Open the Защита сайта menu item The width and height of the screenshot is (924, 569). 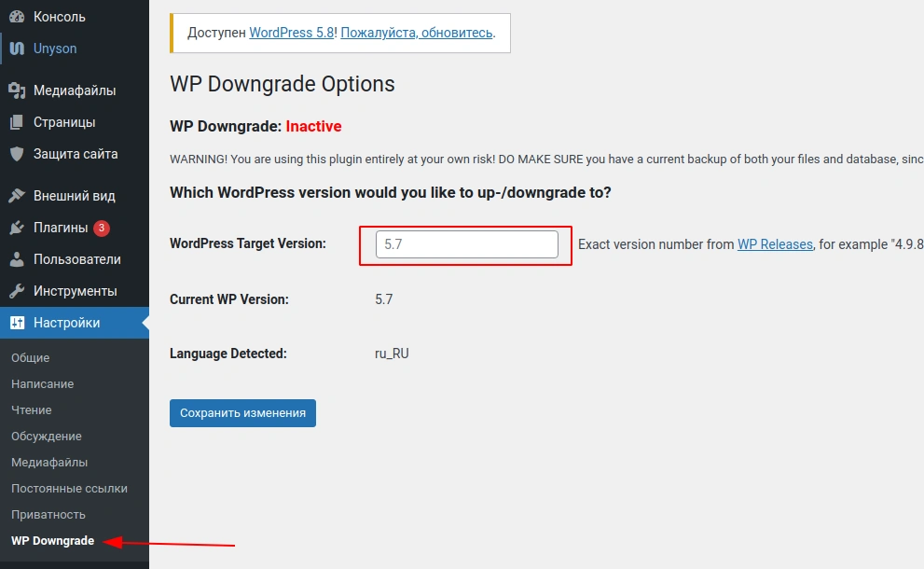75,154
